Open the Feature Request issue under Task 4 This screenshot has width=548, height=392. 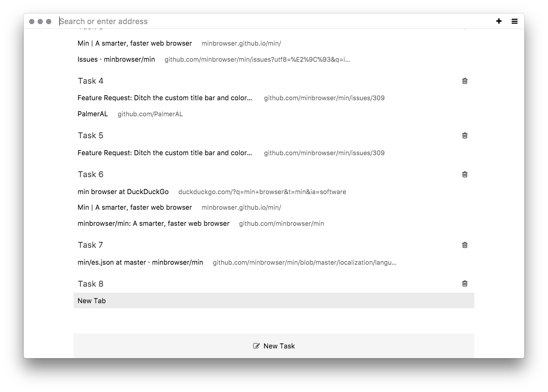tap(165, 98)
